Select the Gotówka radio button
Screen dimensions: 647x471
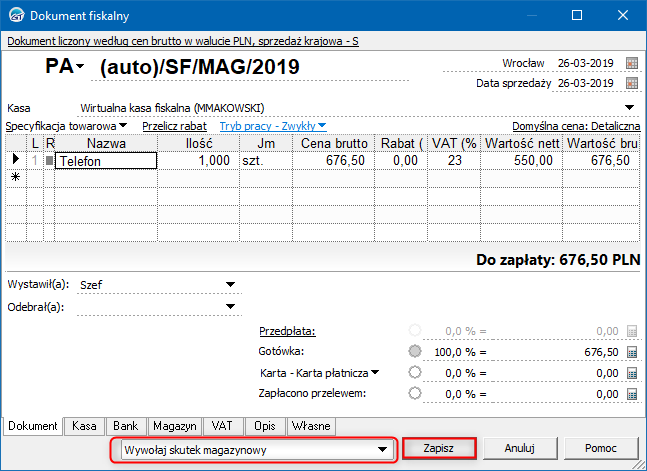(x=415, y=351)
